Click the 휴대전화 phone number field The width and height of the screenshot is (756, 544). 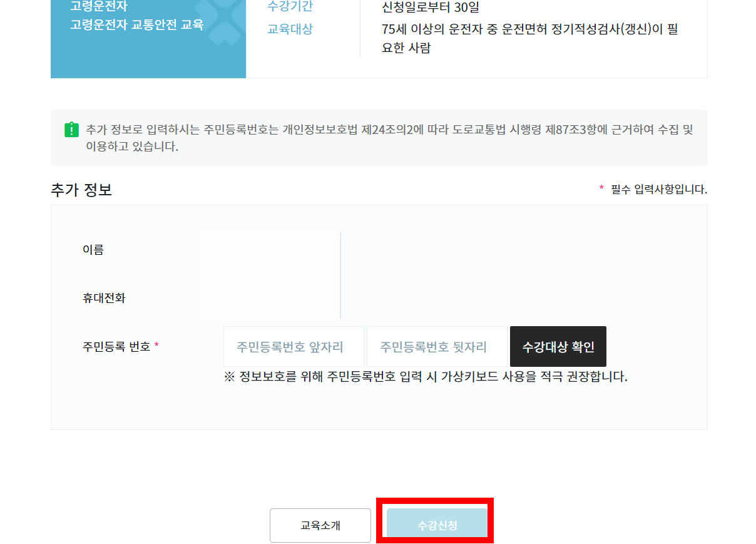point(269,299)
